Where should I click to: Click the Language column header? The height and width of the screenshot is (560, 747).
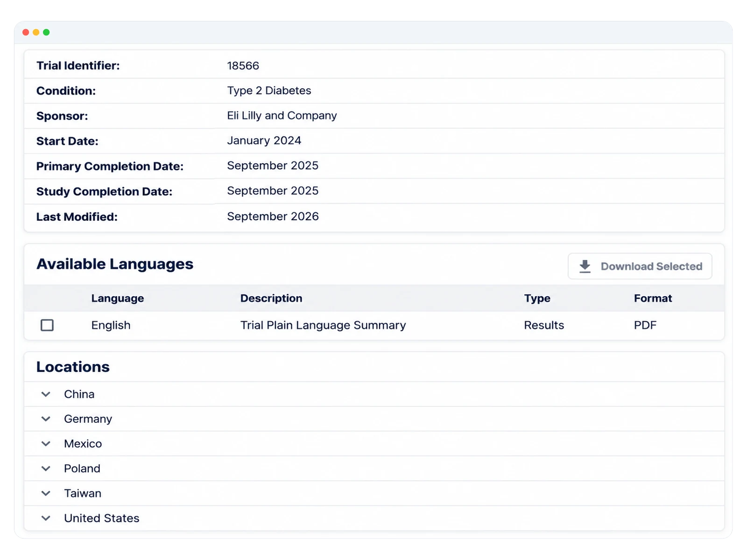tap(118, 298)
